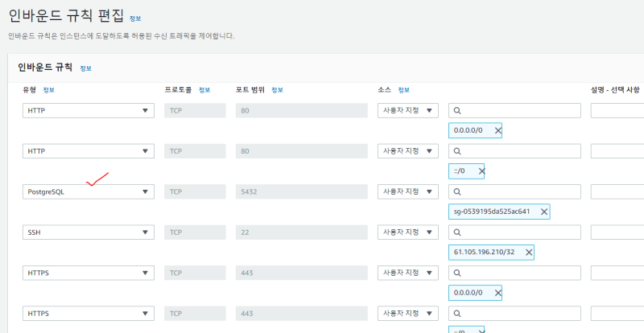Click the search icon in the PostgreSQL source field
This screenshot has width=644, height=333.
456,192
